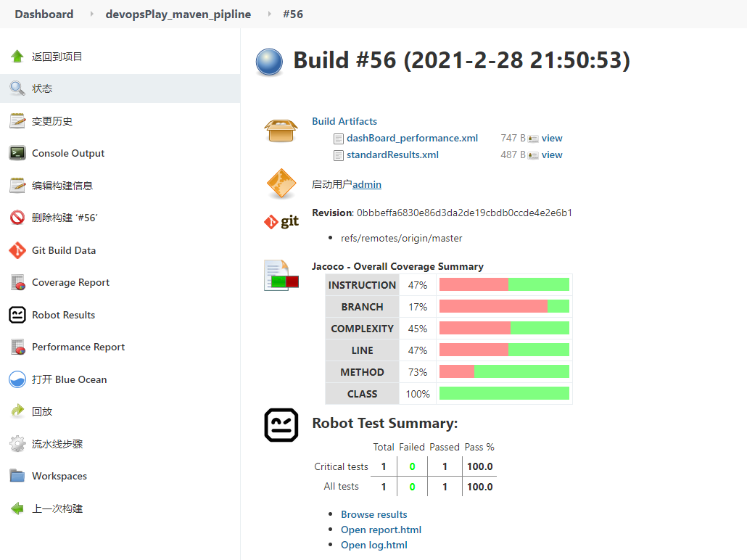Click the notepad icon beside 编辑构建信息

[x=17, y=186]
